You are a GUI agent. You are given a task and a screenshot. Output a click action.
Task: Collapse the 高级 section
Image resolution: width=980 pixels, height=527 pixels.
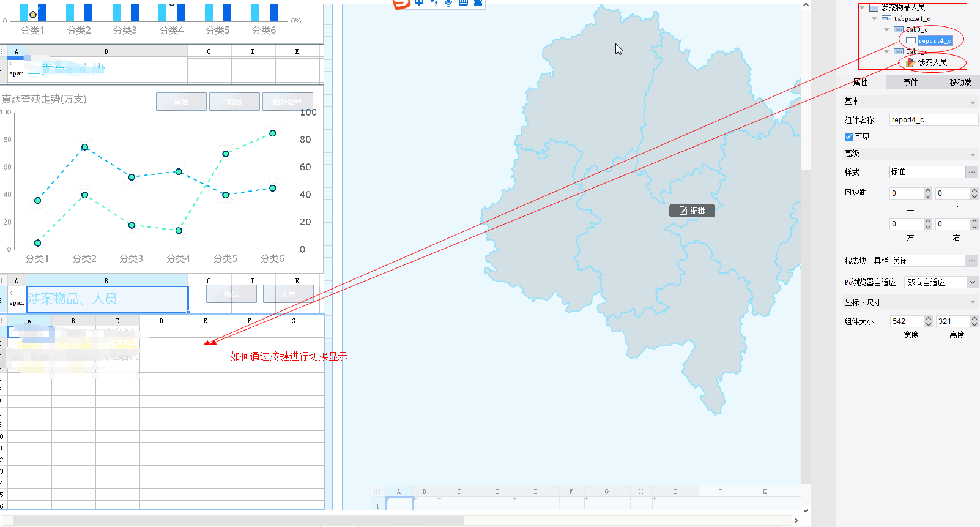click(973, 155)
